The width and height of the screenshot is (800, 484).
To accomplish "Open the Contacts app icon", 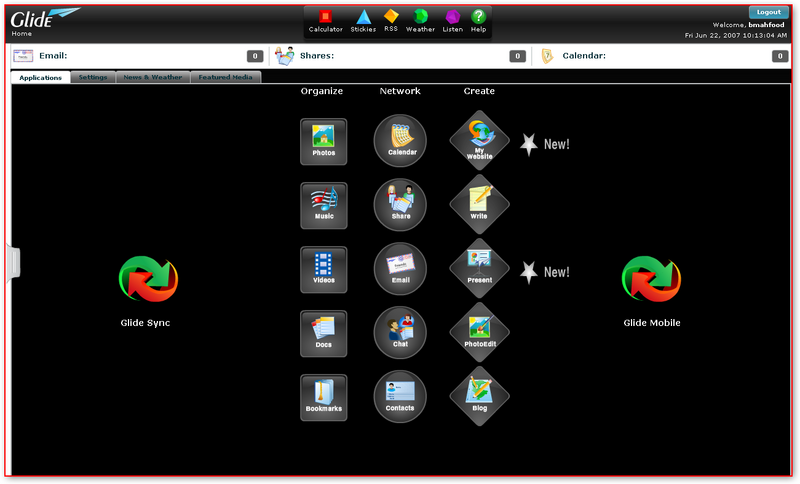I will tap(400, 397).
